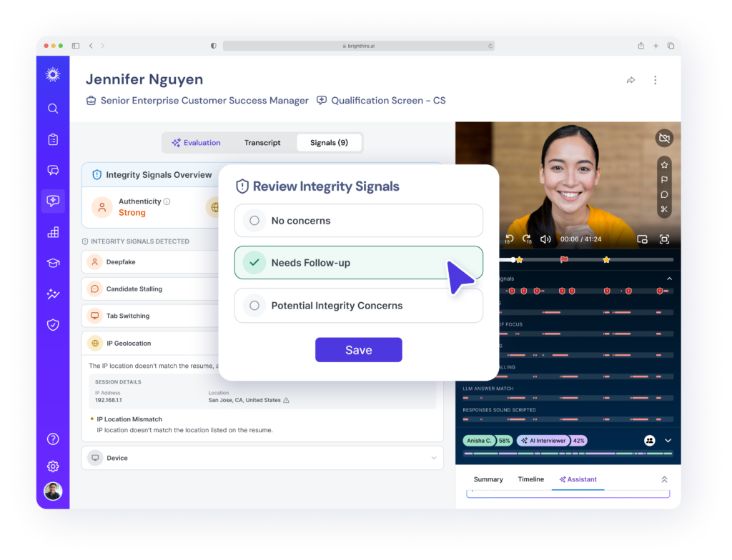This screenshot has width=732, height=560.
Task: Enable picture-in-picture mode
Action: coord(643,239)
